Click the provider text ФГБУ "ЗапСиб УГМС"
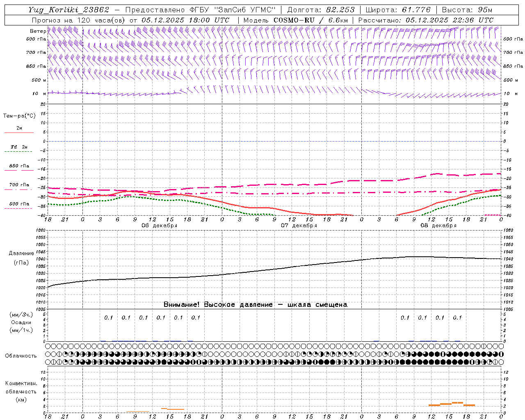 tap(233, 10)
